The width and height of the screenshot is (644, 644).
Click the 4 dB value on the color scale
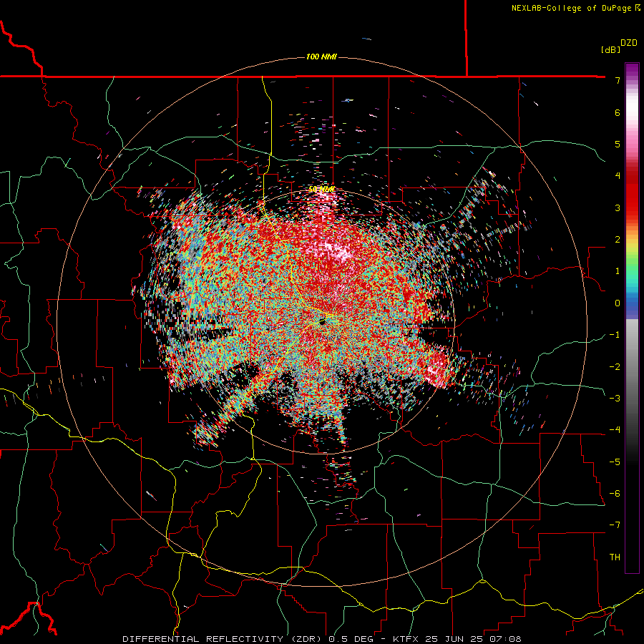[x=618, y=176]
